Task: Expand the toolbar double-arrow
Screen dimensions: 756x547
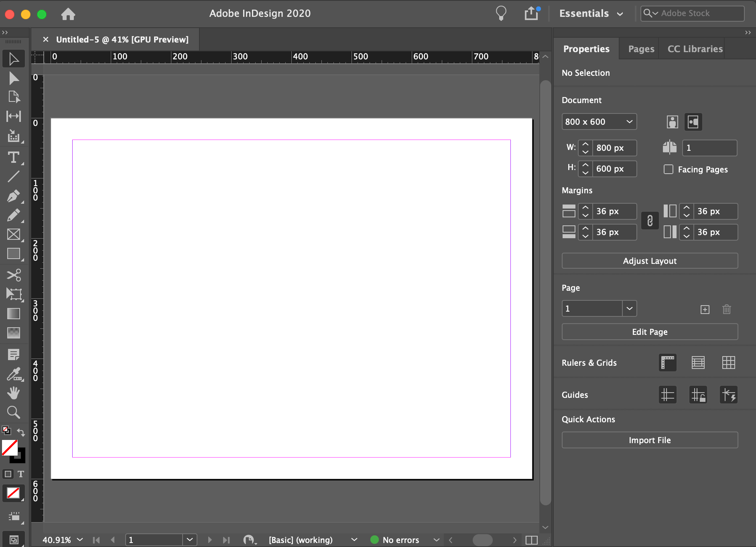Action: pyautogui.click(x=5, y=32)
